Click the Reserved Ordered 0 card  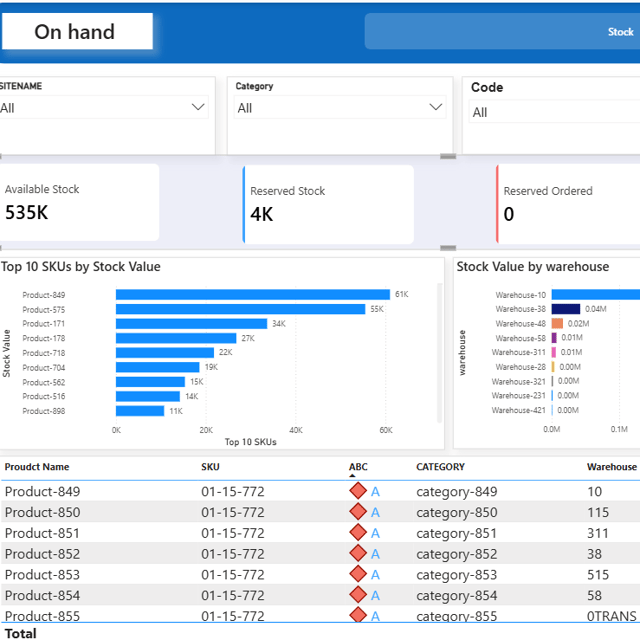[568, 204]
